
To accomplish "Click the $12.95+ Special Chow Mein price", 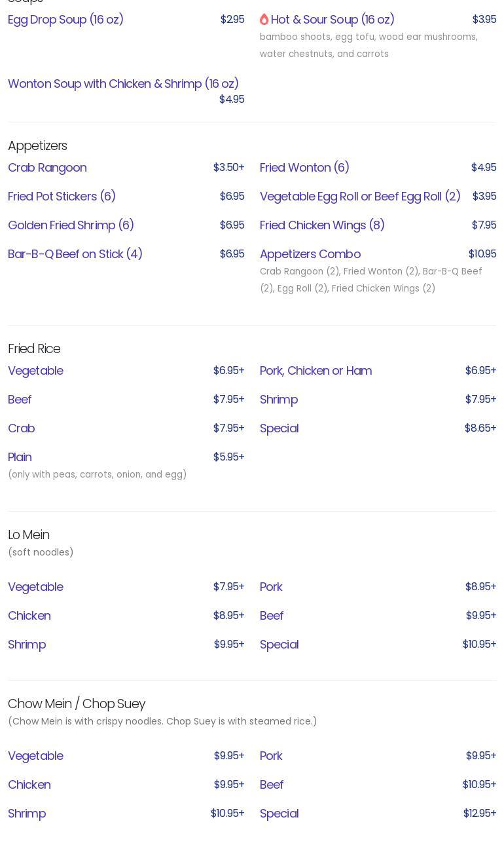I will coord(480,814).
